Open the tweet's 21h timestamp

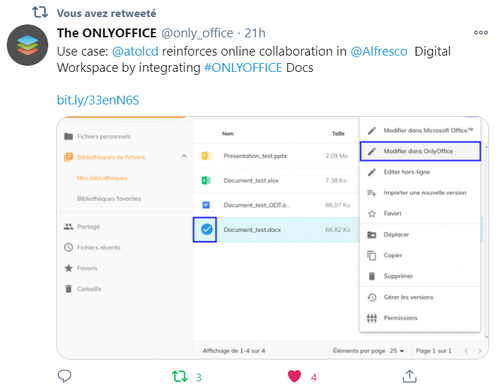click(255, 33)
